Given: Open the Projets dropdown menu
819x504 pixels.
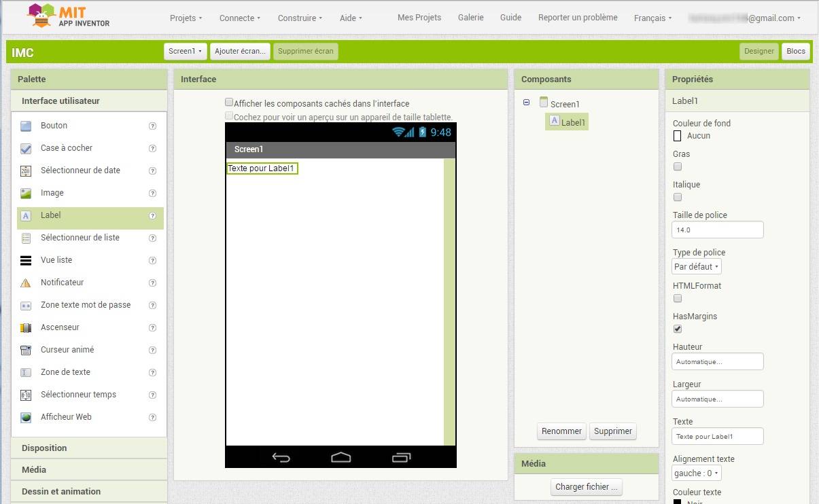Looking at the screenshot, I should (186, 18).
